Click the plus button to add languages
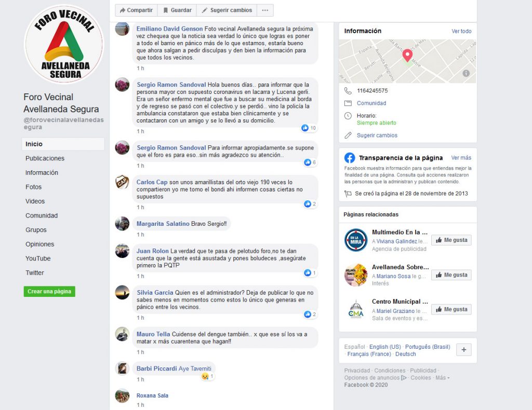532x410 pixels. point(464,350)
